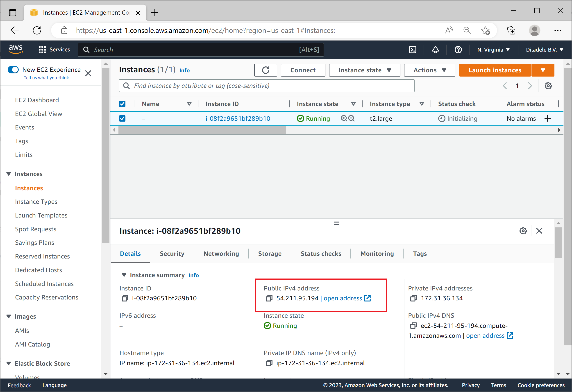Sort by the Name column arrow
The width and height of the screenshot is (572, 392).
coord(189,104)
